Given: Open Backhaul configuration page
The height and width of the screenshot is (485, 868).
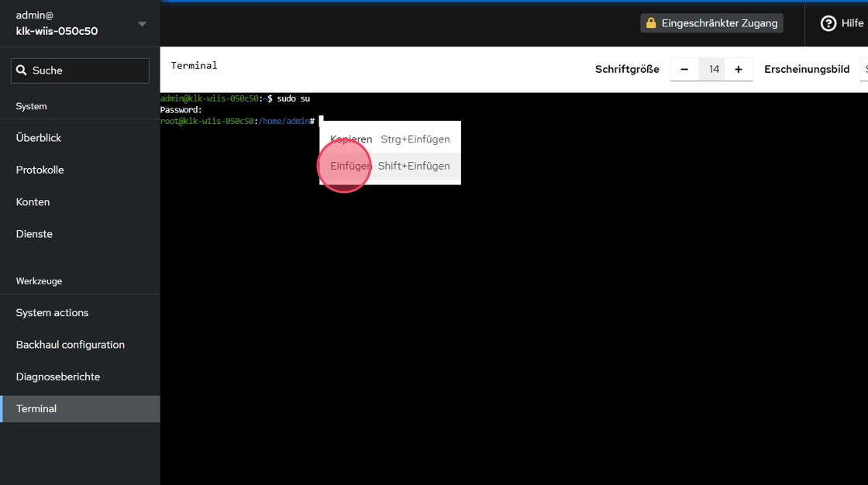Looking at the screenshot, I should click(x=71, y=345).
